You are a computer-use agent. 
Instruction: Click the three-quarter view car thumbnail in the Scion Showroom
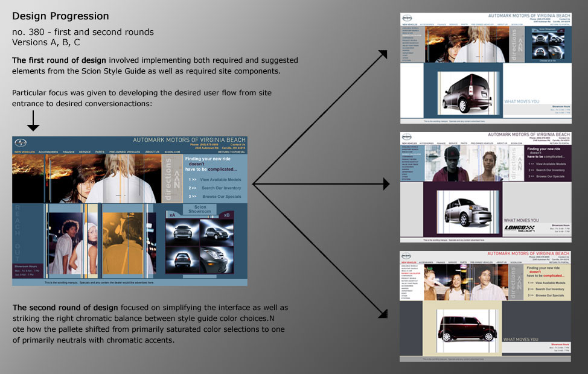(x=217, y=232)
